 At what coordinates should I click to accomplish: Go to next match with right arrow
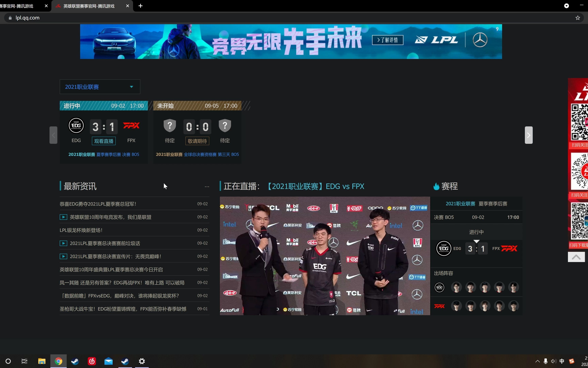tap(528, 135)
